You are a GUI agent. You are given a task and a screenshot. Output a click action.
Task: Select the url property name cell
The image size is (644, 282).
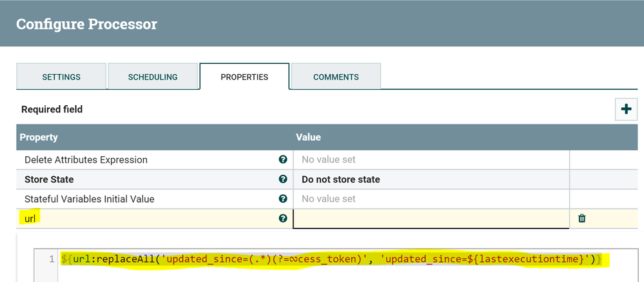pyautogui.click(x=30, y=219)
